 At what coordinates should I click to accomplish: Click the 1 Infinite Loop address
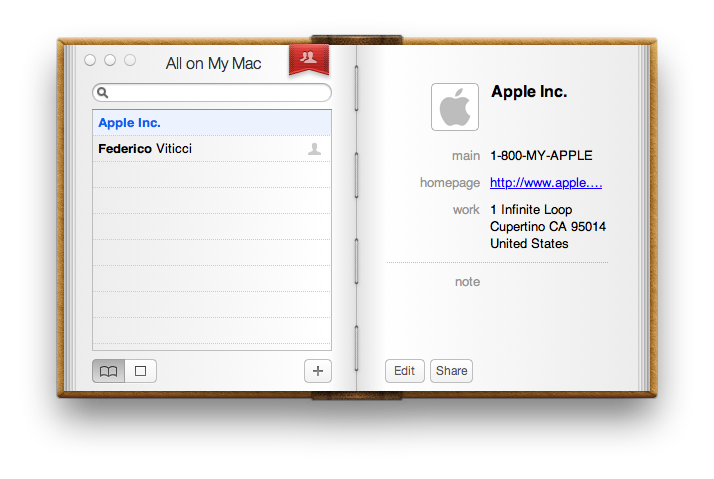(x=548, y=226)
